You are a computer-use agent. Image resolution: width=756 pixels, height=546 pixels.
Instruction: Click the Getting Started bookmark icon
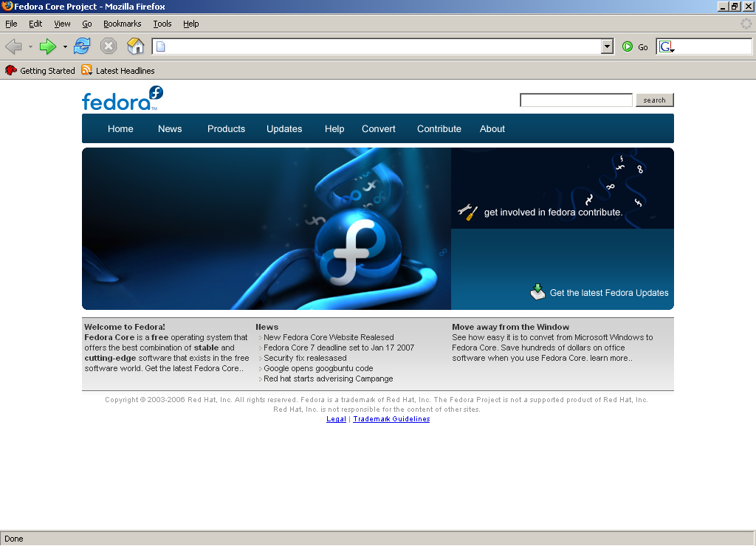coord(11,70)
